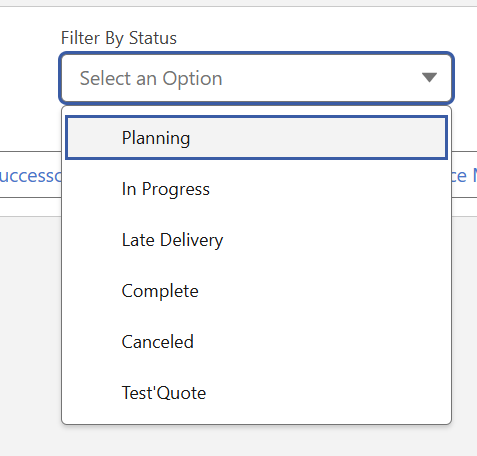The width and height of the screenshot is (477, 456).
Task: Click the dropdown arrow in Filter By Status
Action: click(429, 78)
